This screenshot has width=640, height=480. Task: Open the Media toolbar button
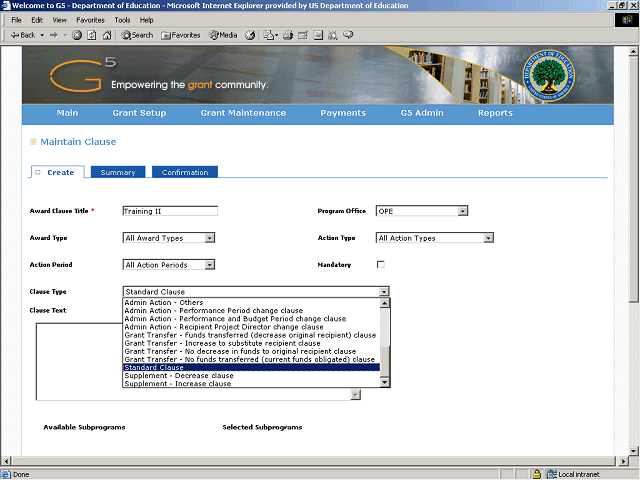tap(223, 35)
